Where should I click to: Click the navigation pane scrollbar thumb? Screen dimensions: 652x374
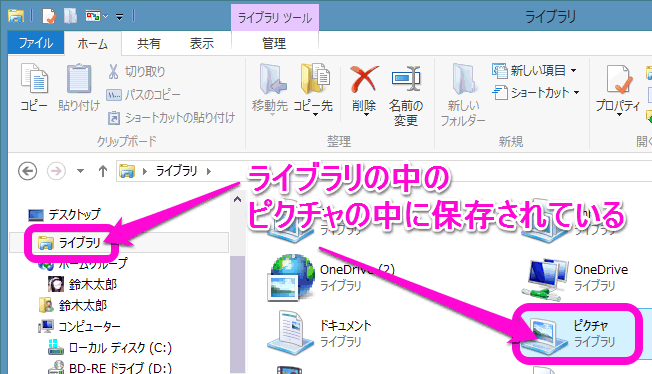[237, 314]
